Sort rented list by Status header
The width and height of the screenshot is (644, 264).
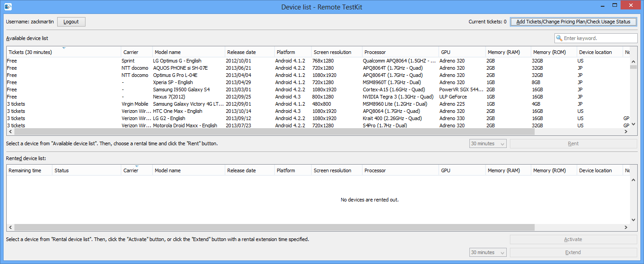point(87,170)
